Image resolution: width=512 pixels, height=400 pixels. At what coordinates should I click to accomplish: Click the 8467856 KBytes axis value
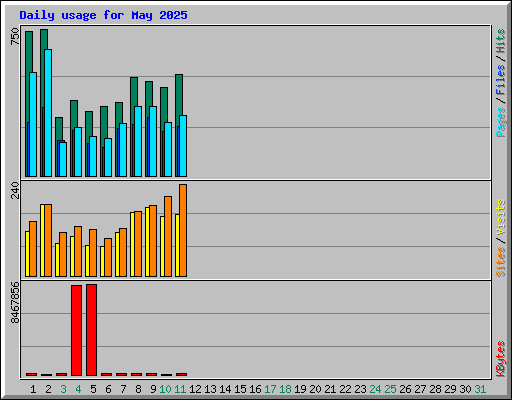(x=15, y=303)
